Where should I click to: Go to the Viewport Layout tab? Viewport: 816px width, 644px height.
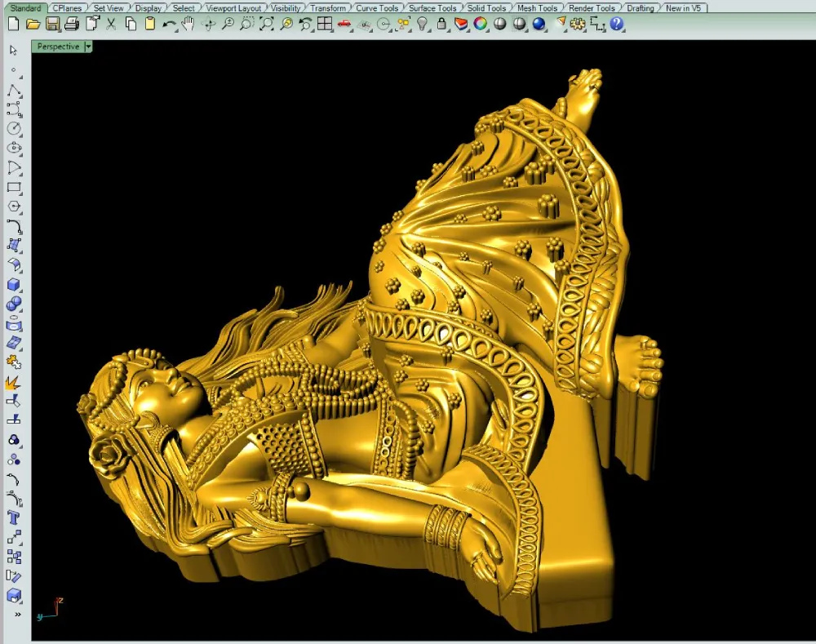pos(233,8)
